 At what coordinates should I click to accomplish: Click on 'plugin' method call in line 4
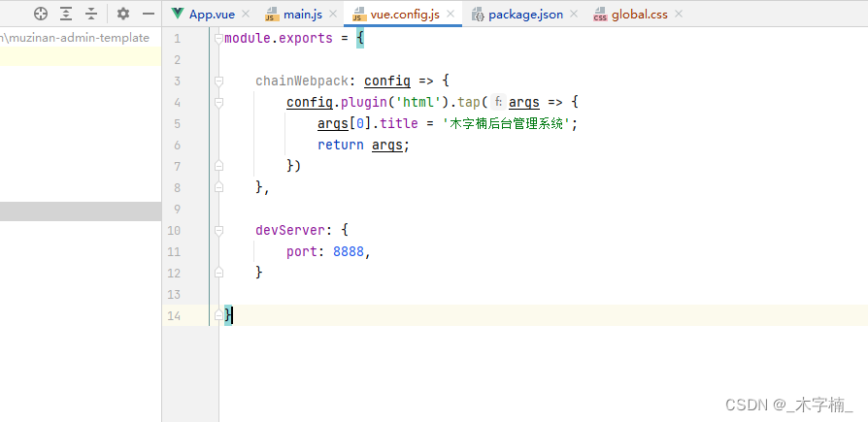364,103
